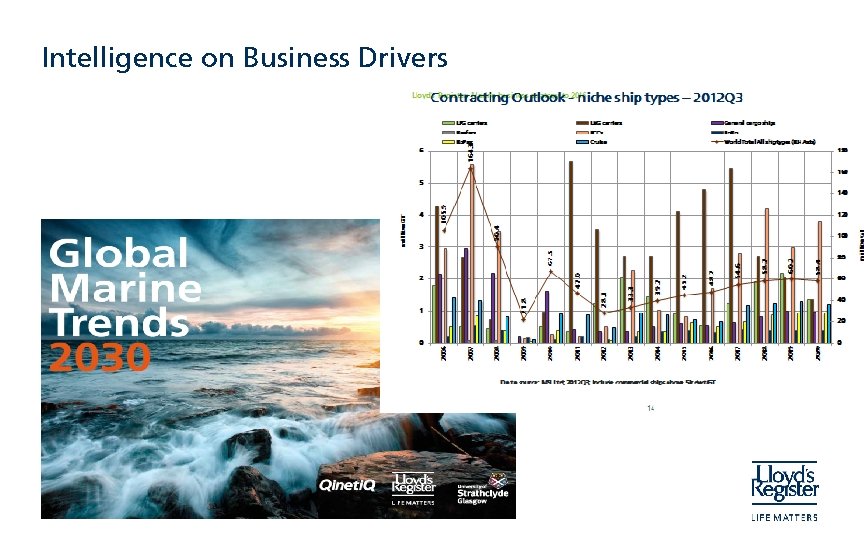864x540 pixels.
Task: Click the "105.5" data label on the line
Action: point(444,215)
